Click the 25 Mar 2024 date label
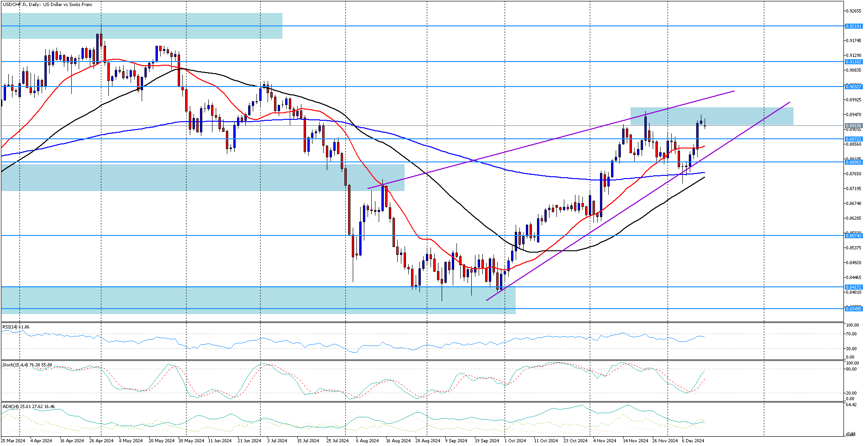The image size is (868, 446). pyautogui.click(x=13, y=441)
